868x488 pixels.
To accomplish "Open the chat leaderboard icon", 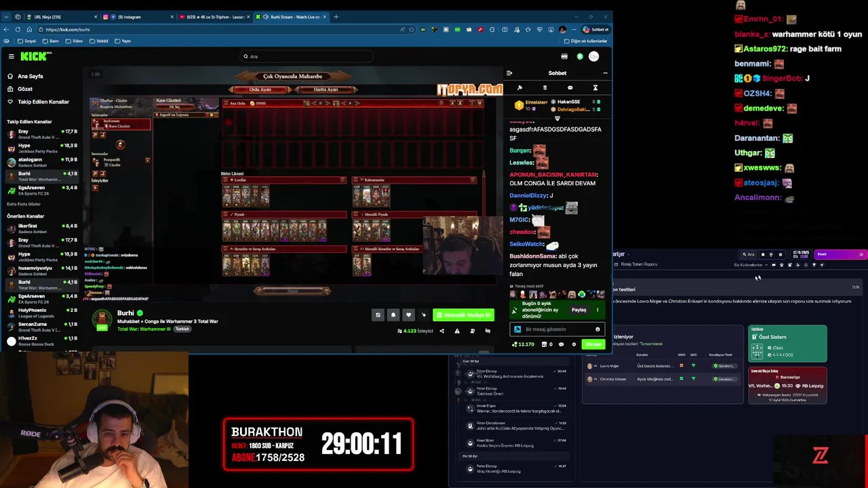I will [x=545, y=88].
